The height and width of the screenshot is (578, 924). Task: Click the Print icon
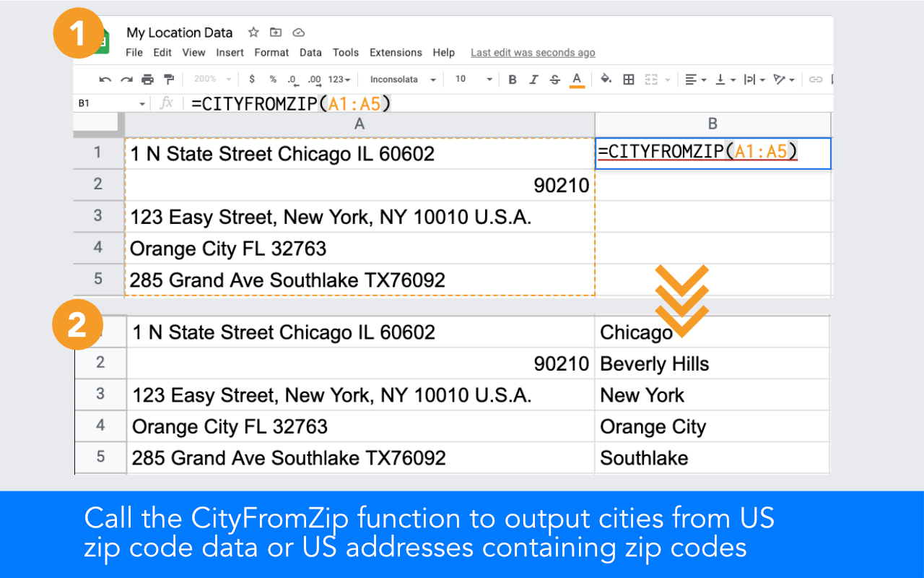point(148,79)
